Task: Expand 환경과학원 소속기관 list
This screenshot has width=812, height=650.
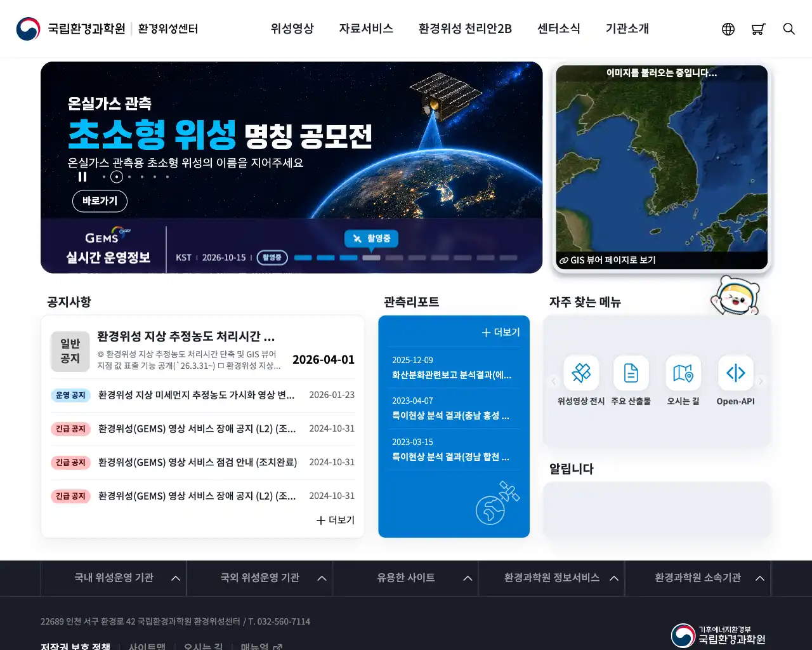Action: [698, 578]
